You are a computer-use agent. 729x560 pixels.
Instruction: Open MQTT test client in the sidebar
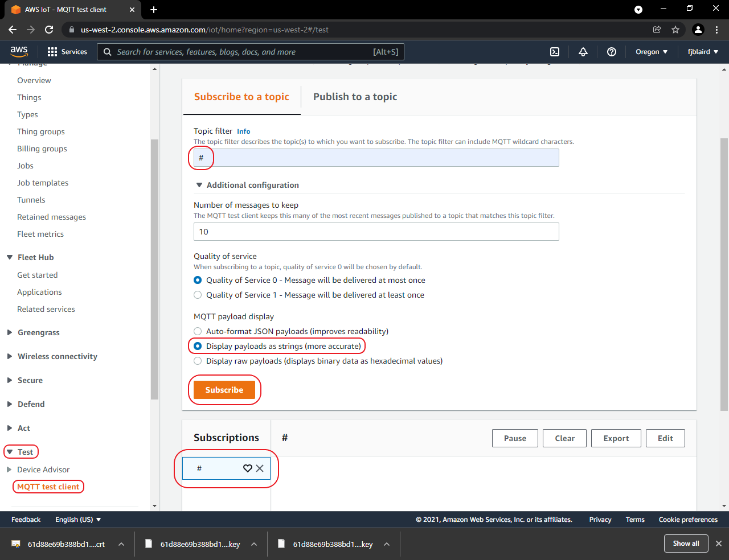coord(48,487)
